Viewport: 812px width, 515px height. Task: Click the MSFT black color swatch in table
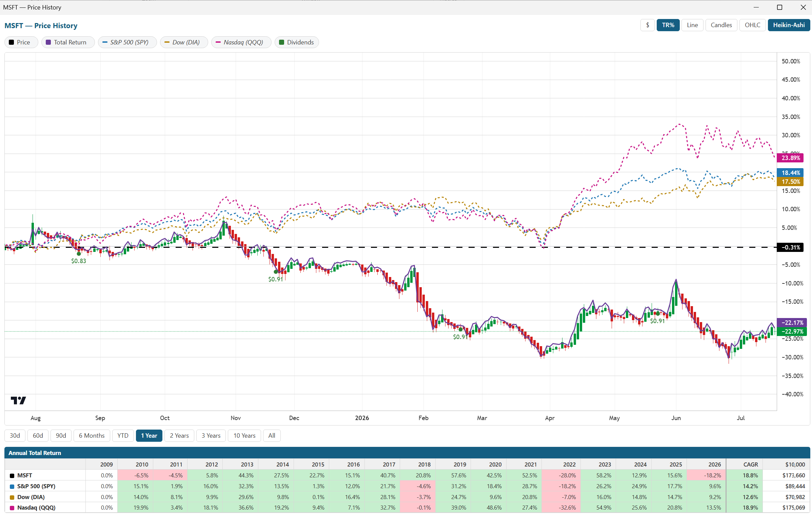[12, 475]
